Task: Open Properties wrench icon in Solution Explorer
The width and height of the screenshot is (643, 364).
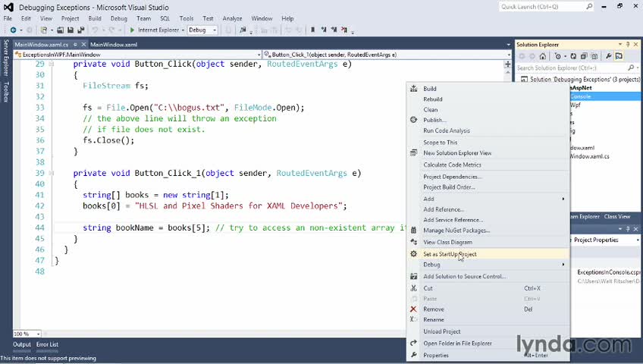Action: pyautogui.click(x=609, y=55)
